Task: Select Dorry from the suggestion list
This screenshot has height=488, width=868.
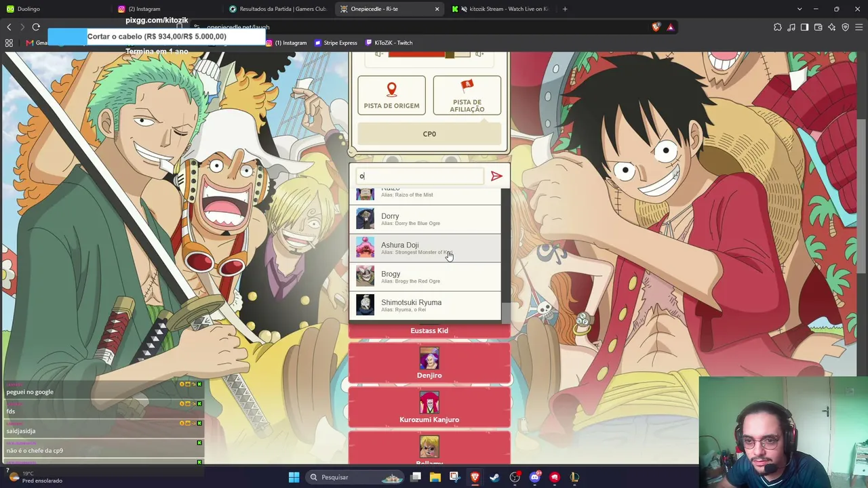Action: [425, 219]
